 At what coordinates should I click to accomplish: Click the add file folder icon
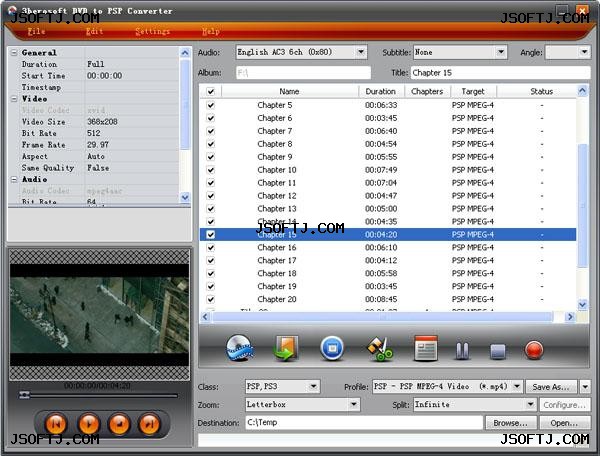[x=286, y=348]
